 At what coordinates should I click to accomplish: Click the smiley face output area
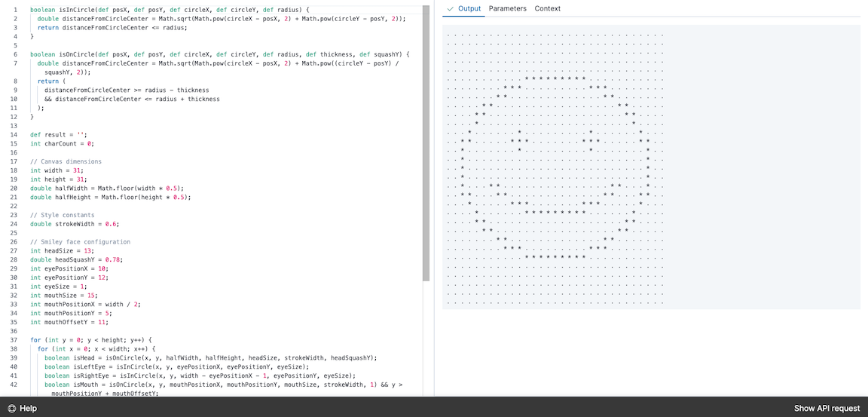(556, 166)
